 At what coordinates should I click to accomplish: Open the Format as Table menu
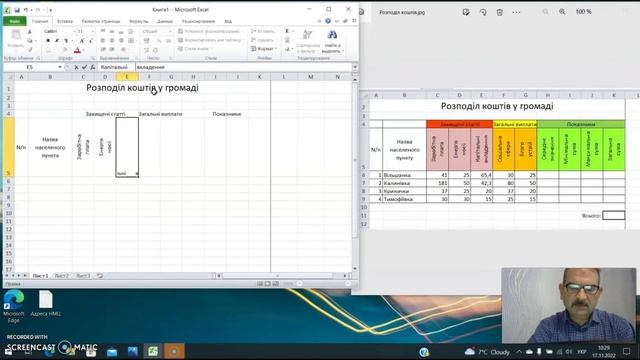[x=210, y=40]
